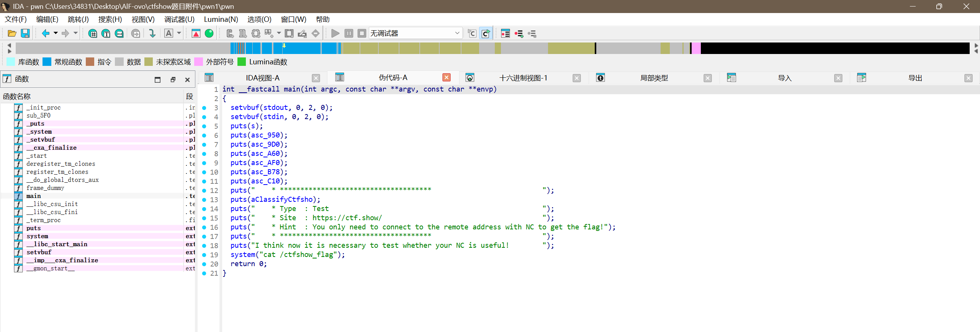Open the debugger selection dropdown

coord(457,33)
